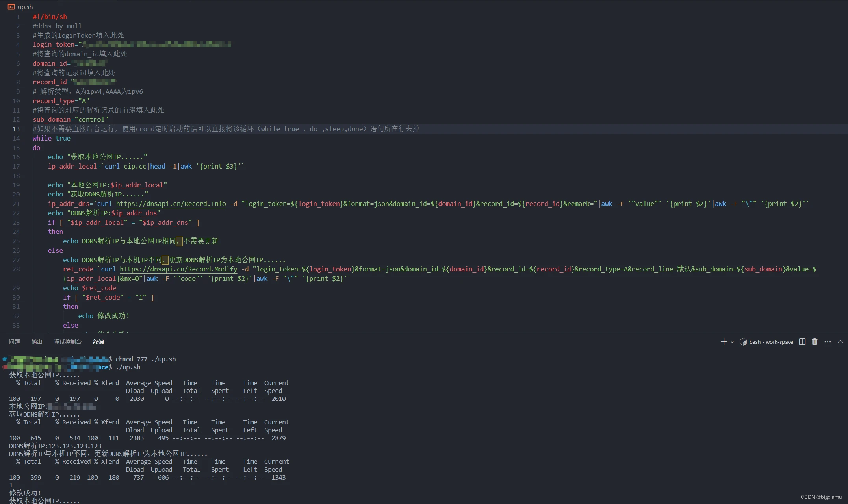
Task: Split the terminal with split icon
Action: (x=802, y=342)
